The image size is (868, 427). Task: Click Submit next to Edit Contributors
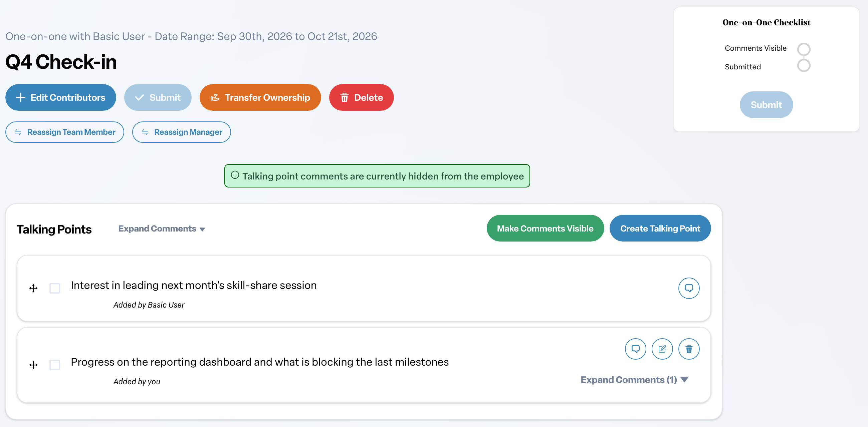coord(158,97)
